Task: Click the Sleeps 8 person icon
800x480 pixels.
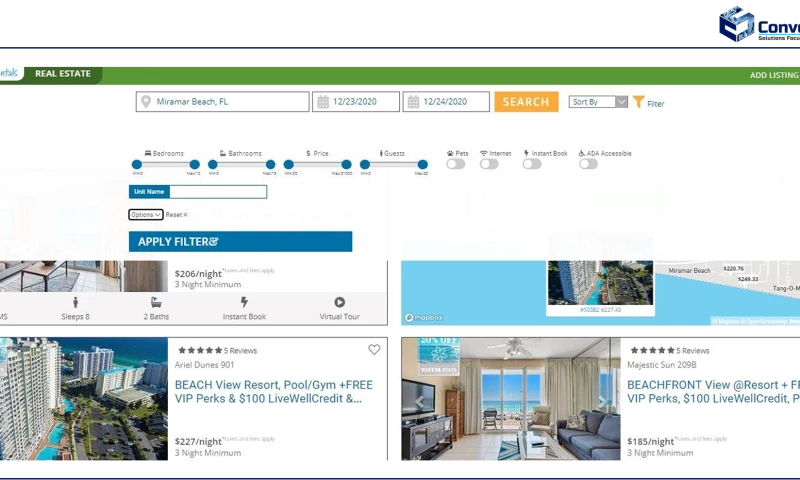Action: [76, 302]
